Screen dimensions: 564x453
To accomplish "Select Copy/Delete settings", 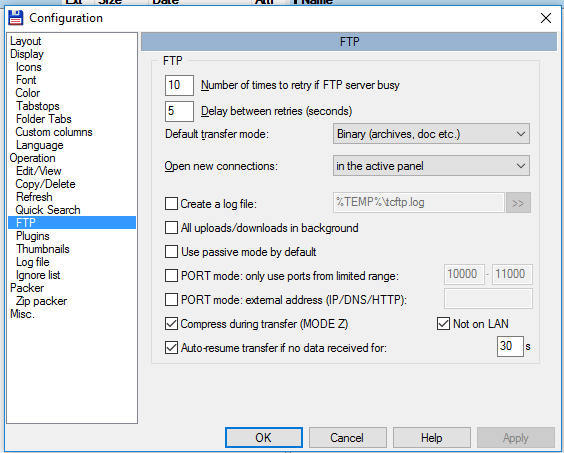I will coord(45,184).
